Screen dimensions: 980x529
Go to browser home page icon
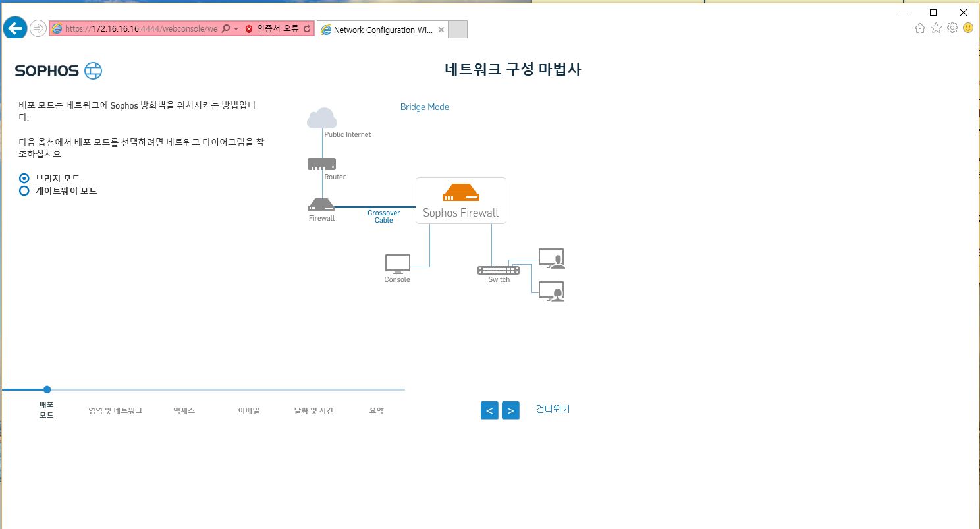[x=920, y=28]
